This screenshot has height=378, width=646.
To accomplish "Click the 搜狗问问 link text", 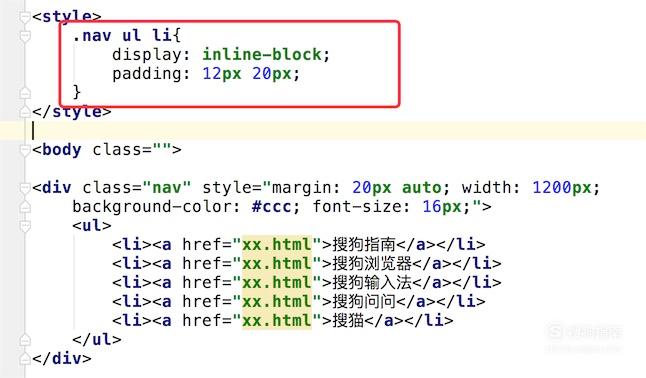I will tap(364, 301).
